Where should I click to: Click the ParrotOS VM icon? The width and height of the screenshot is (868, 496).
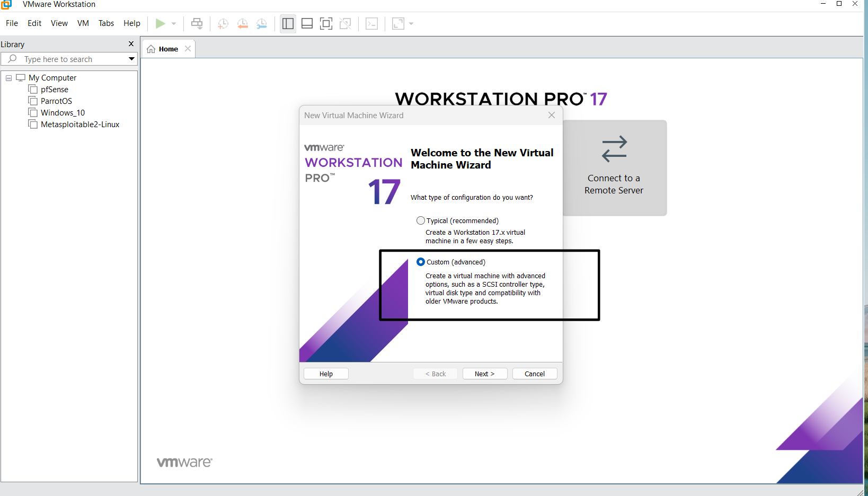click(33, 101)
